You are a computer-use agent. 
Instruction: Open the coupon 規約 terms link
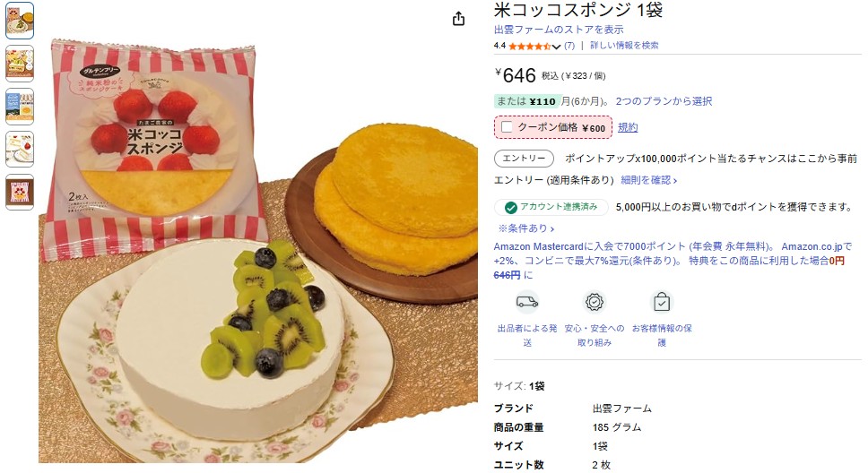click(x=628, y=127)
